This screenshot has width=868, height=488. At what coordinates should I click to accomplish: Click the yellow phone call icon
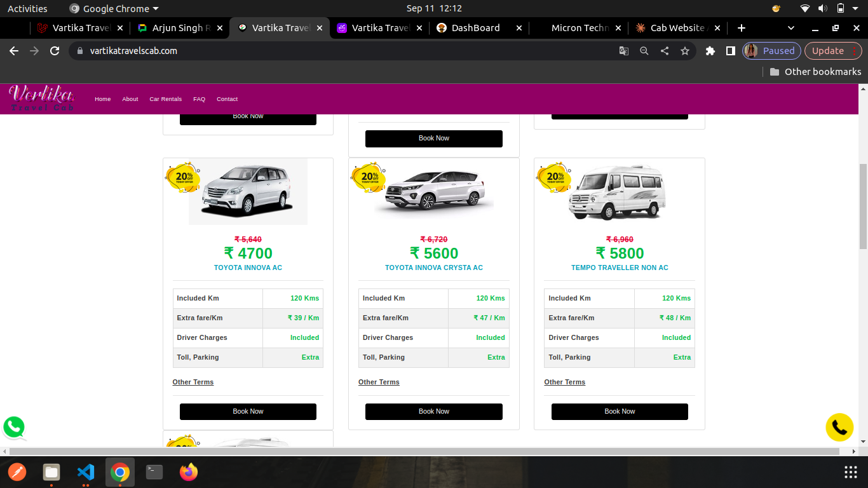pos(839,427)
